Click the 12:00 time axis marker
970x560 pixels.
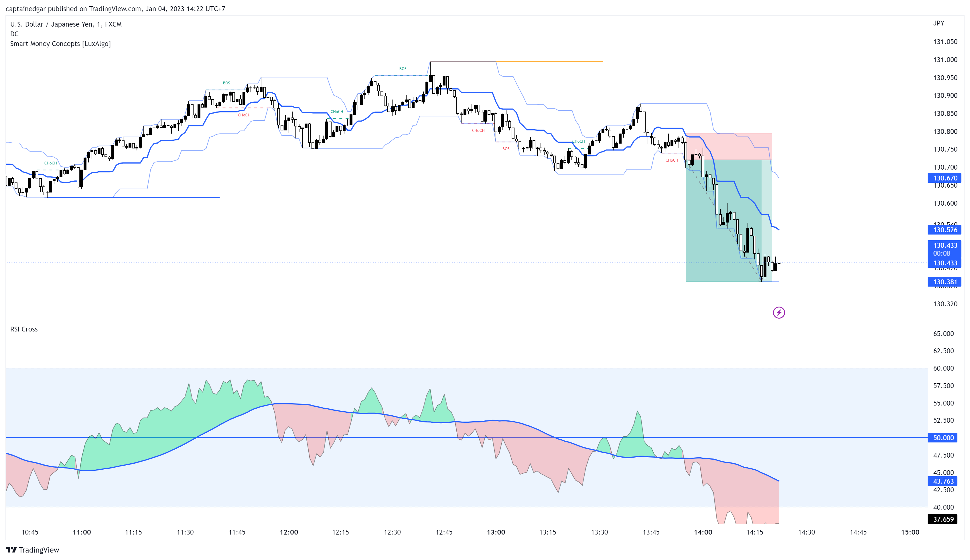(289, 532)
